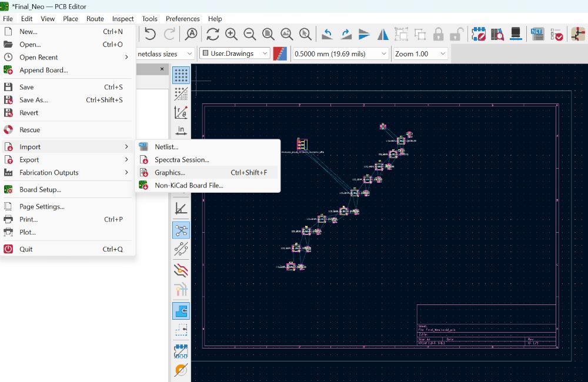Toggle net highlight left-toolbar button

coord(181,289)
